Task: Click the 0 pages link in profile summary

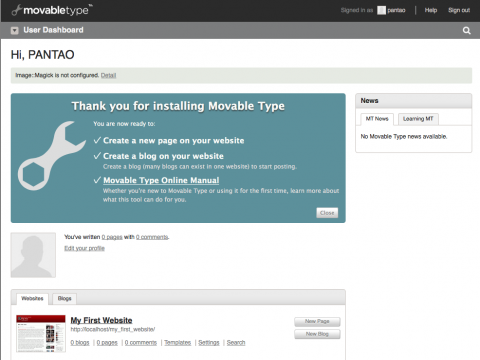Action: click(112, 237)
